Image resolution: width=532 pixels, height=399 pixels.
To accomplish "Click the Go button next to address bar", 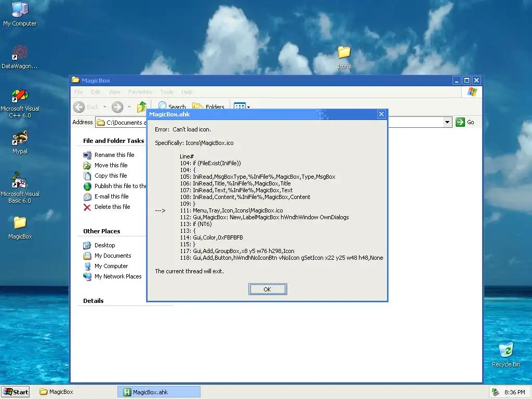I will (465, 122).
